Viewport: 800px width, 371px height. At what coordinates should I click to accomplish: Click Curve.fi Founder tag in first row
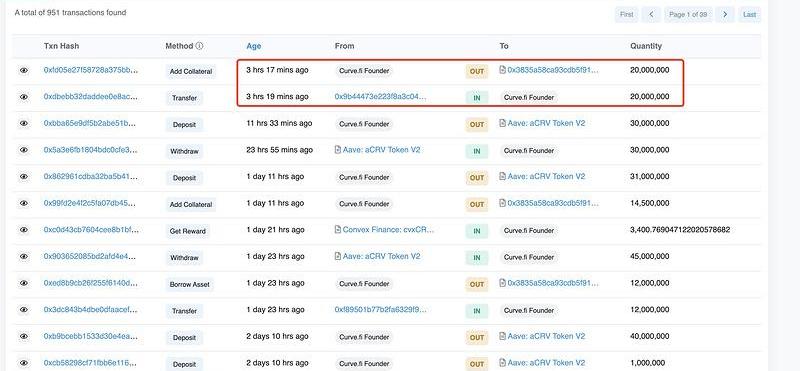tap(364, 71)
